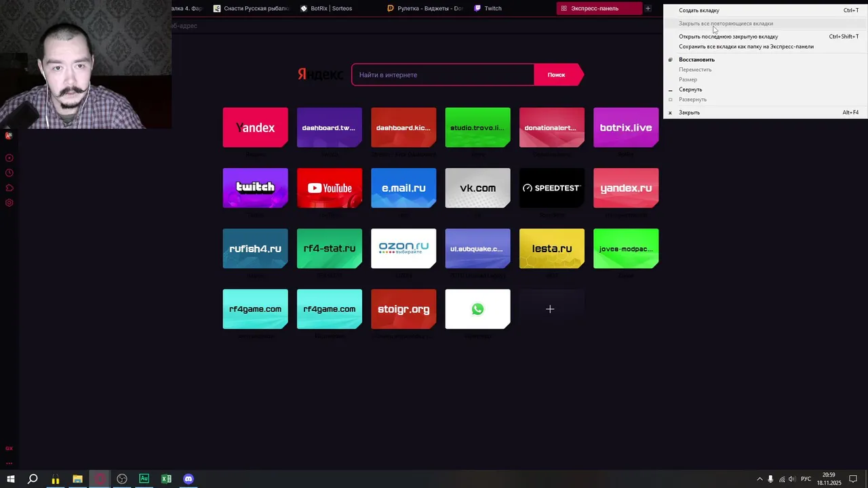Viewport: 868px width, 488px height.
Task: Open the dashboard.tw... speed dial tile
Action: click(x=329, y=127)
